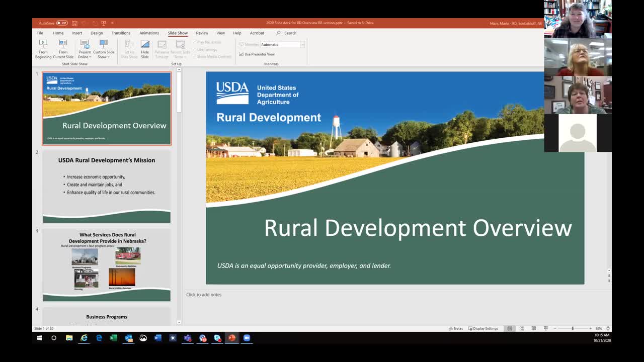Open Cortana search circle in taskbar

click(x=54, y=338)
